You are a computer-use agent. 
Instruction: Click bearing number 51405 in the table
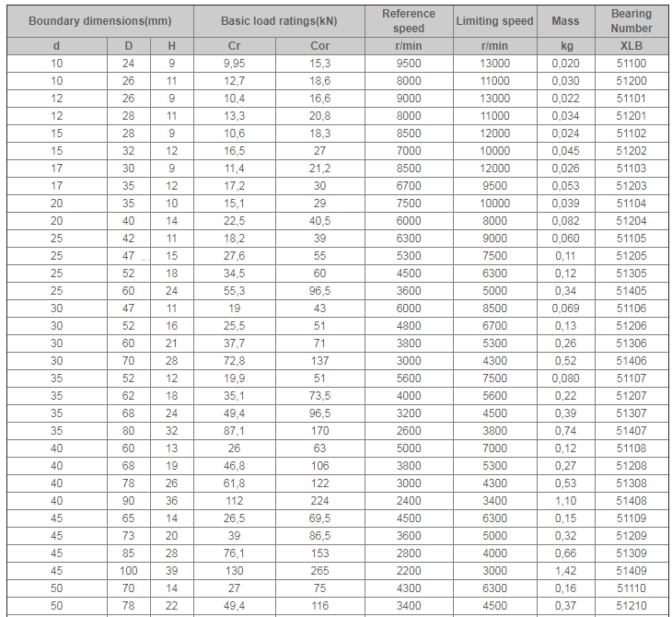coord(631,291)
